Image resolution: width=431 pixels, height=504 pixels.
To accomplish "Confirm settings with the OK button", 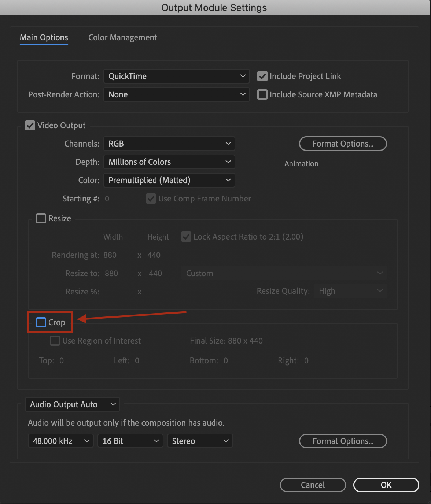I will pyautogui.click(x=386, y=485).
